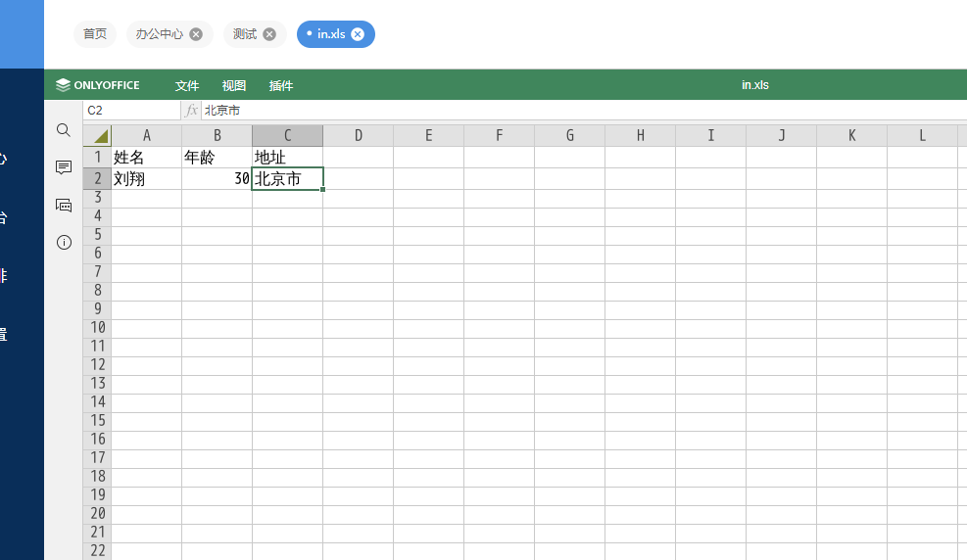Select row 1 header
Screen dimensions: 967x560
tap(97, 157)
